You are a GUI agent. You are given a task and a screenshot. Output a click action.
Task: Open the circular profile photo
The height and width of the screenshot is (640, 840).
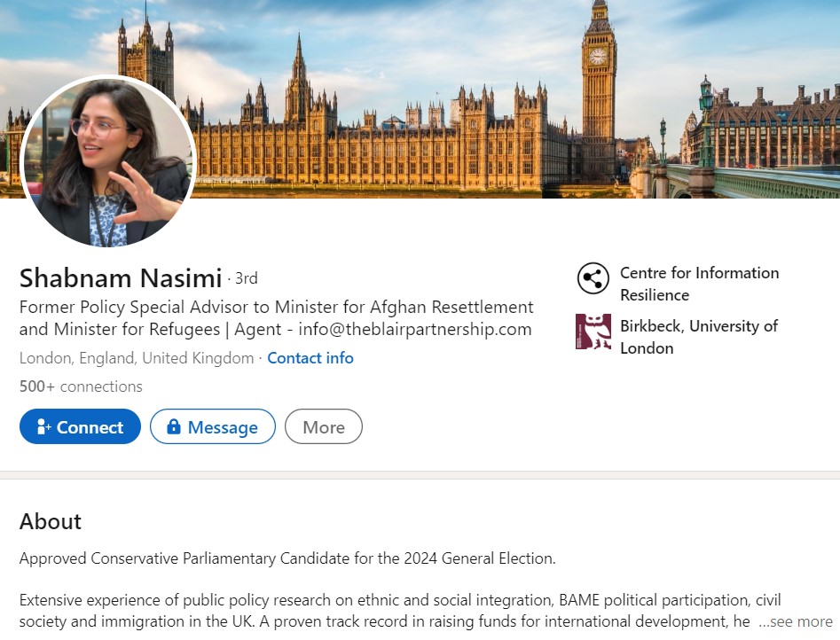(x=107, y=161)
